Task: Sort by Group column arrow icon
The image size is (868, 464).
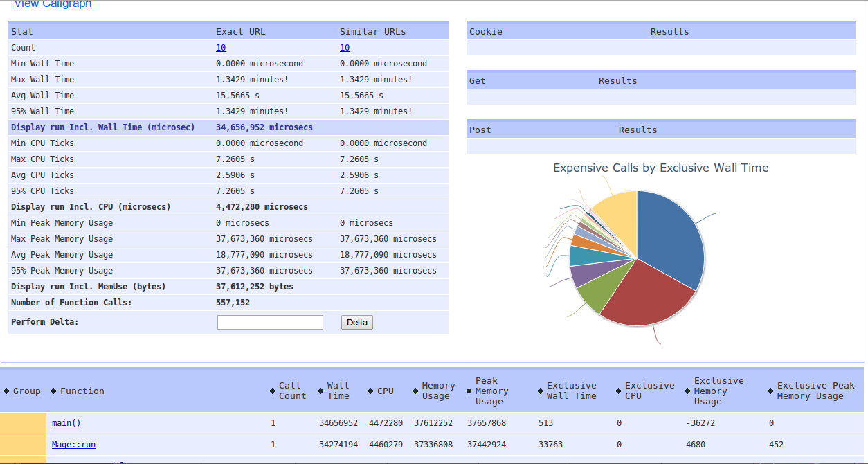Action: click(x=7, y=391)
